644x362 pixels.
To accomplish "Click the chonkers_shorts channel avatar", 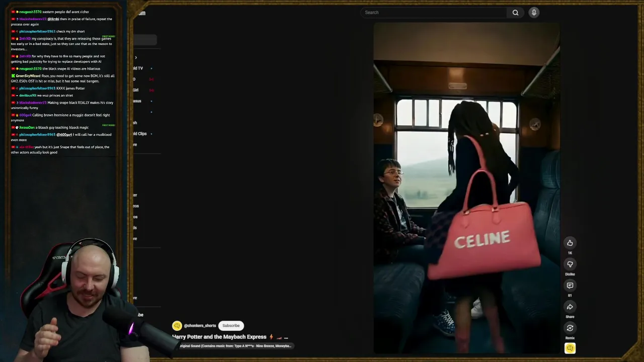I will point(177,326).
